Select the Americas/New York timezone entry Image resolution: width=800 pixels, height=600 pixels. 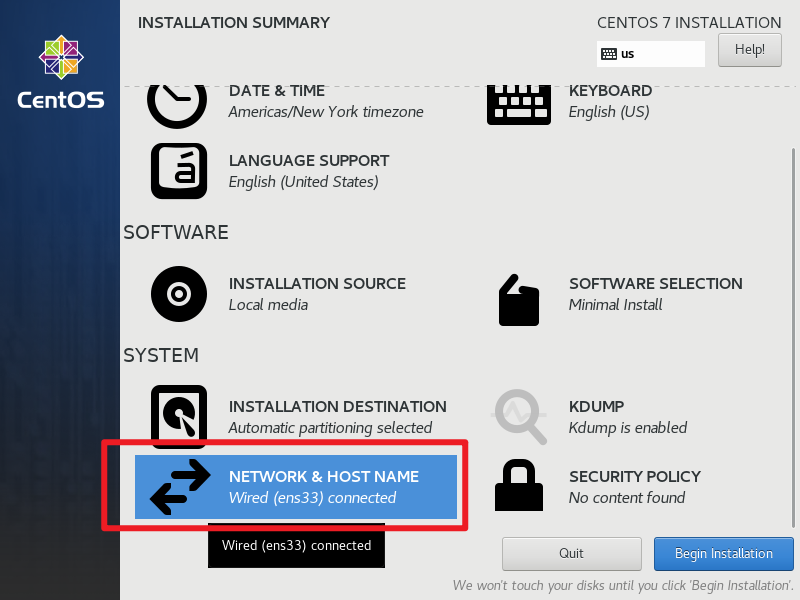(325, 112)
